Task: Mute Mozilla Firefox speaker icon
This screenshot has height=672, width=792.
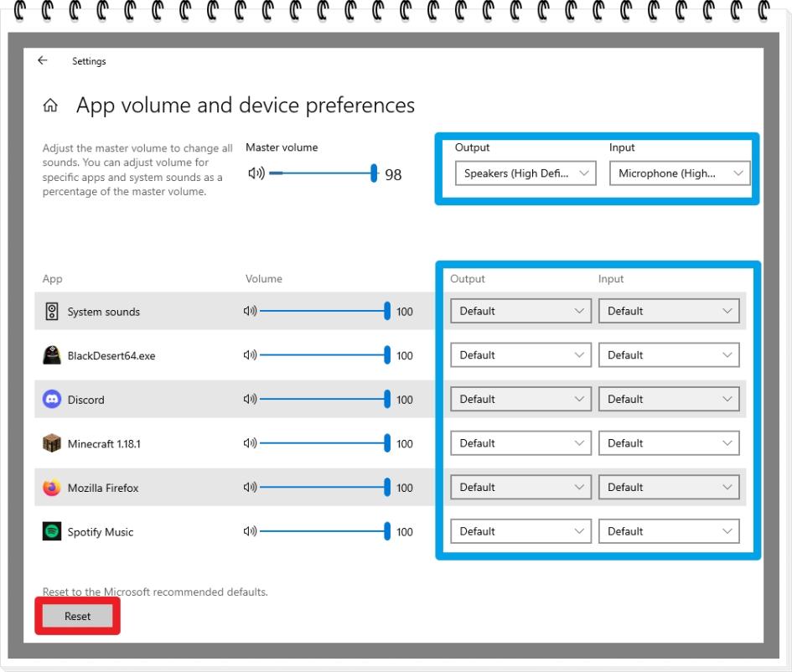Action: pyautogui.click(x=249, y=488)
